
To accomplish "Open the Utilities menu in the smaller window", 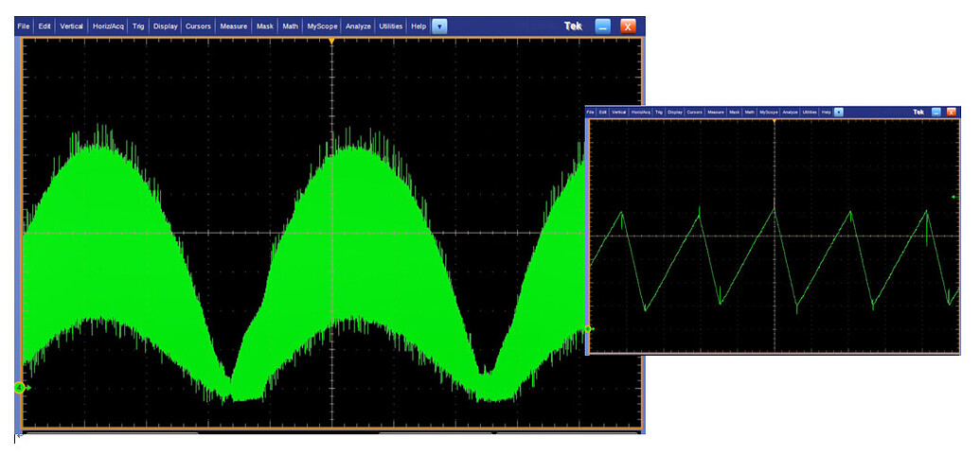I will coord(810,112).
